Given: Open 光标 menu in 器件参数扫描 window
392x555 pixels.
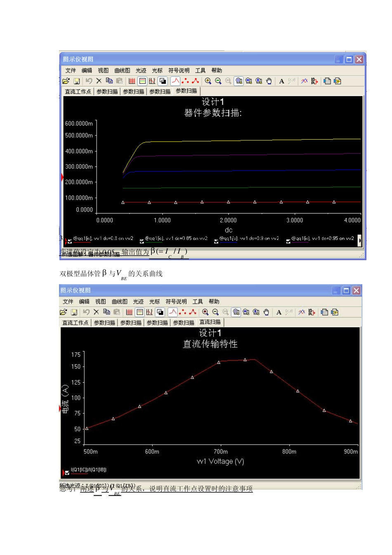Looking at the screenshot, I should pyautogui.click(x=157, y=71).
